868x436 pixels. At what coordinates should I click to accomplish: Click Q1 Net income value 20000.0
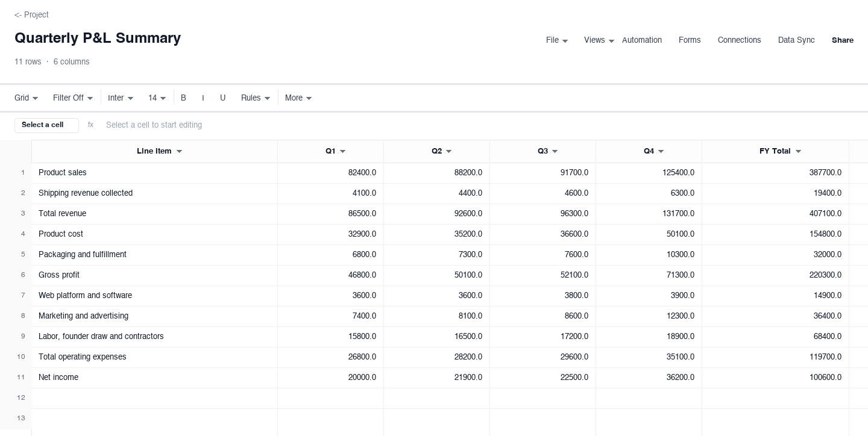[330, 378]
